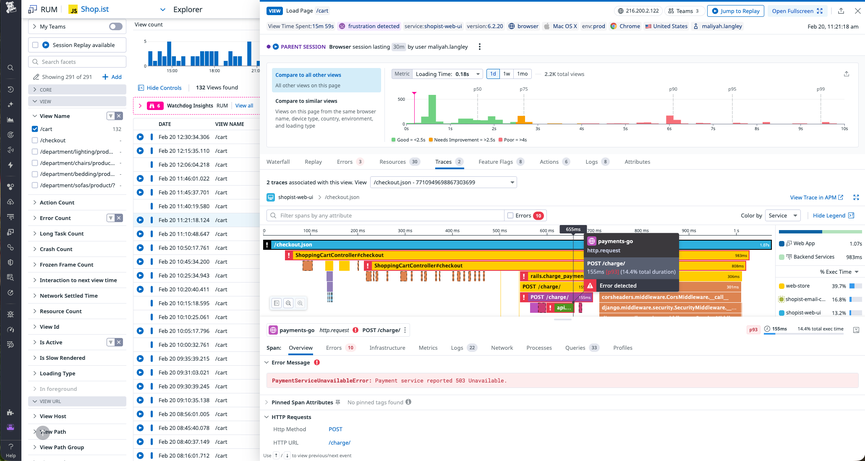Check the /department/lighting view checkbox
The image size is (865, 461).
(x=35, y=152)
